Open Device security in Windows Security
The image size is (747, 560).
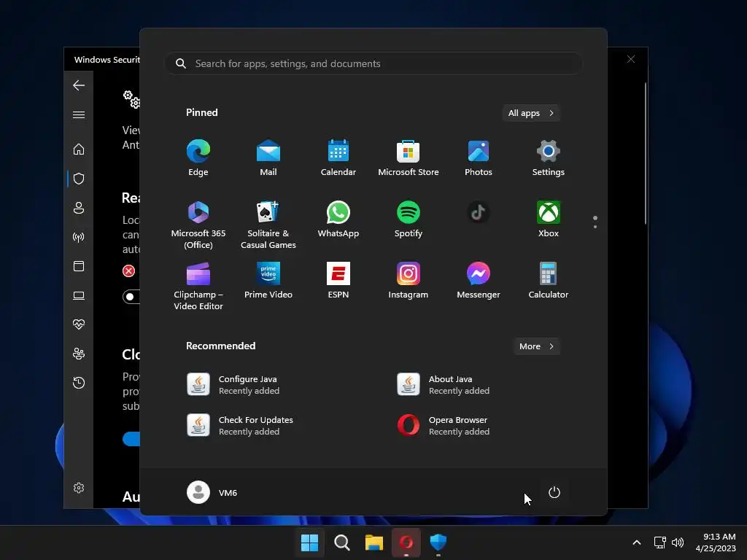point(79,295)
